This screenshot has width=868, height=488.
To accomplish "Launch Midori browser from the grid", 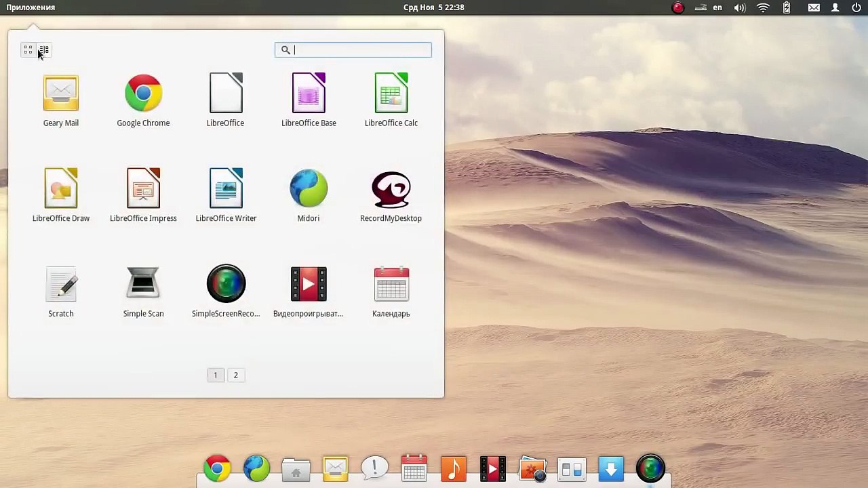I will point(309,196).
